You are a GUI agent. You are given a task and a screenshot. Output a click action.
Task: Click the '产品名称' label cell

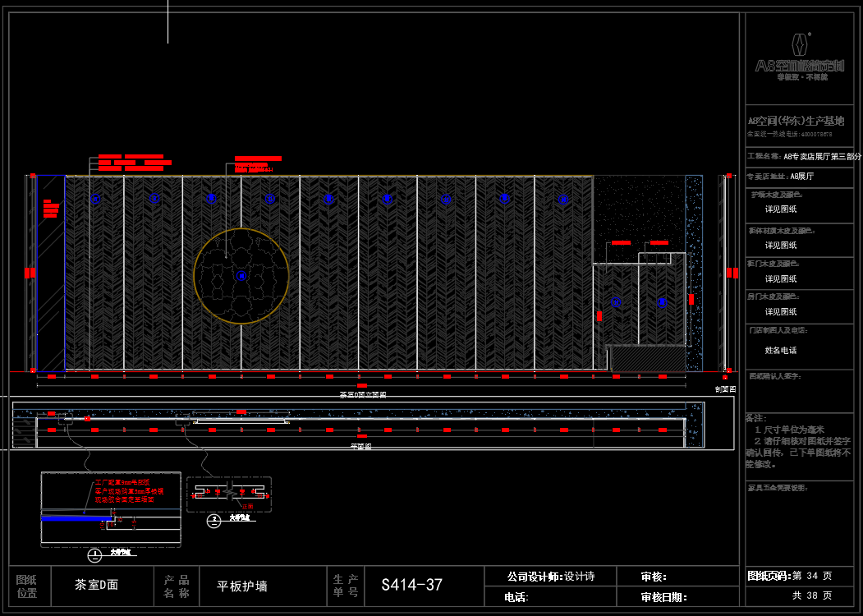[x=176, y=586]
